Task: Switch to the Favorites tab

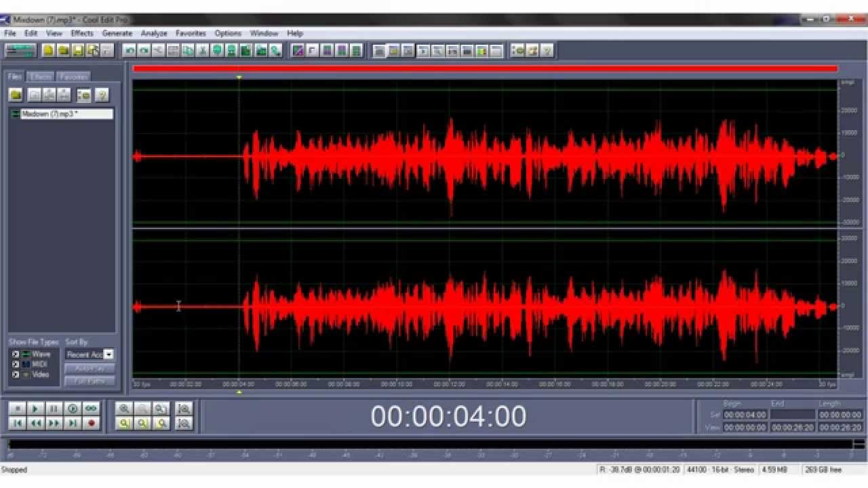Action: (73, 77)
